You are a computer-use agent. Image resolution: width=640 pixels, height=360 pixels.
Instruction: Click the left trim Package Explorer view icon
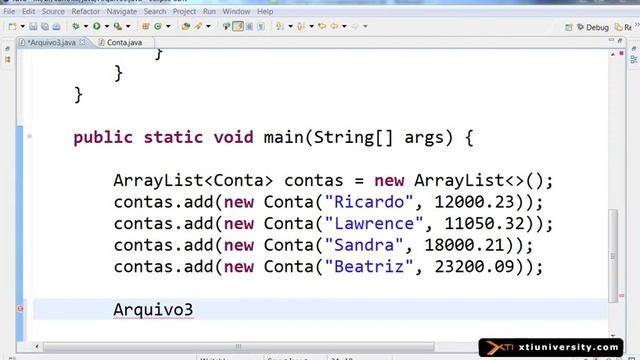7,60
